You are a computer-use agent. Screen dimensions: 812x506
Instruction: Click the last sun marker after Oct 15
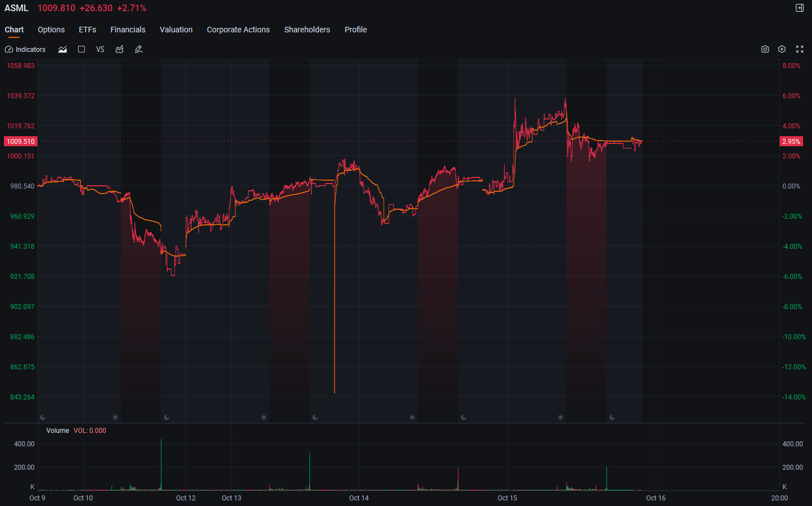(560, 417)
